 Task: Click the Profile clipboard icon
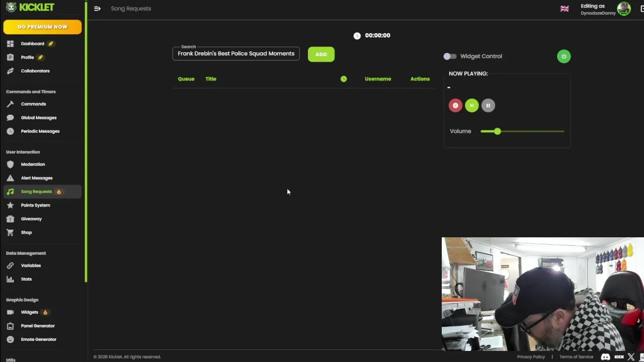click(10, 57)
